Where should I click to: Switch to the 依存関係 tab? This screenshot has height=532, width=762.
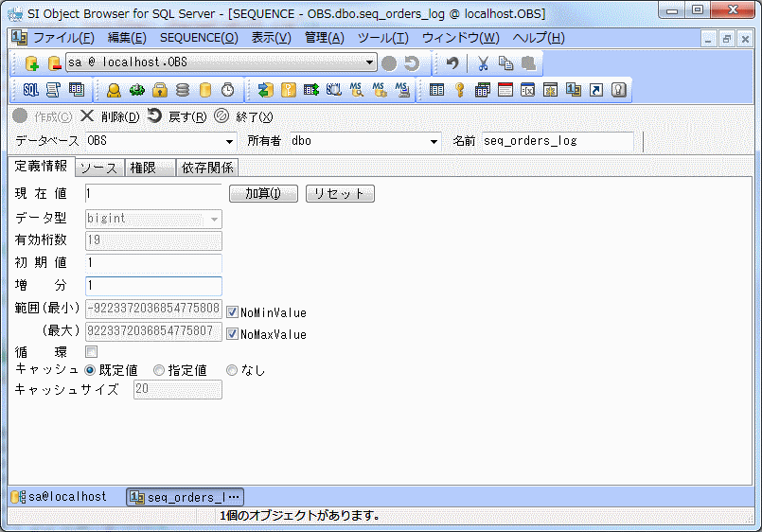tap(208, 168)
